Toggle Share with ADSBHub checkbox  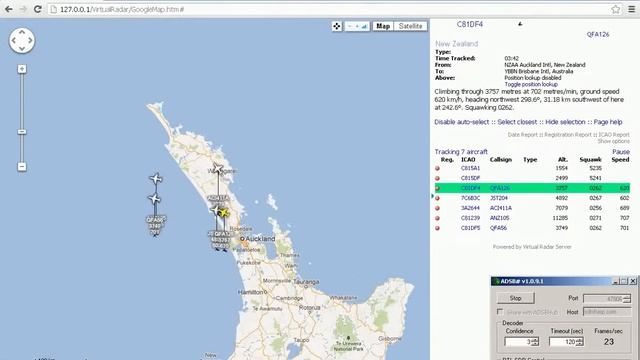tap(500, 311)
